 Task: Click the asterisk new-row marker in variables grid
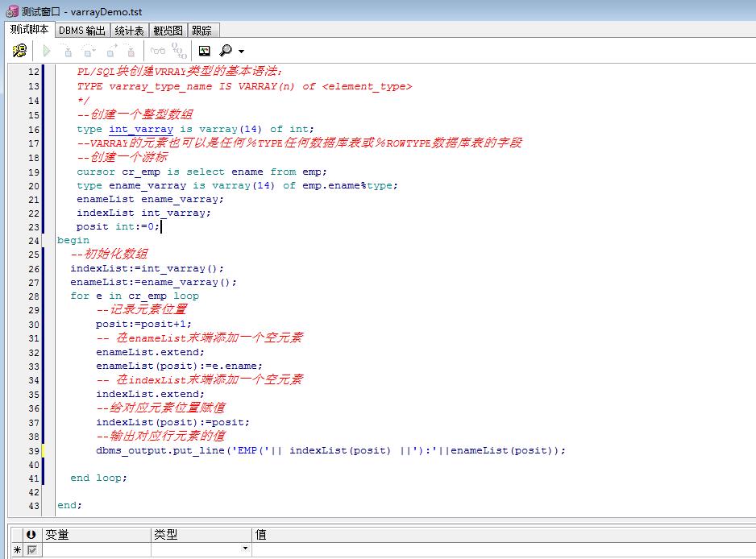(x=18, y=550)
